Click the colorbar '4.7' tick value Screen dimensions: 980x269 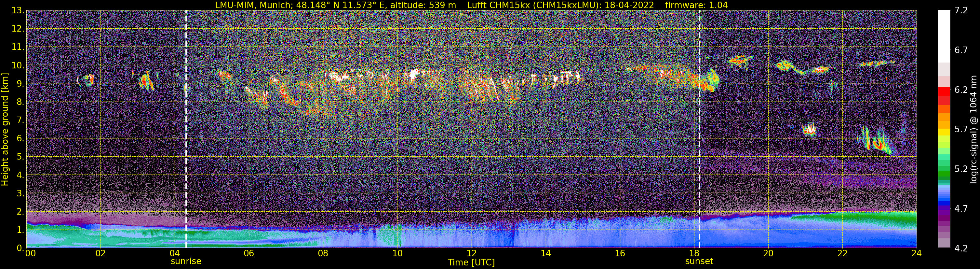point(961,209)
